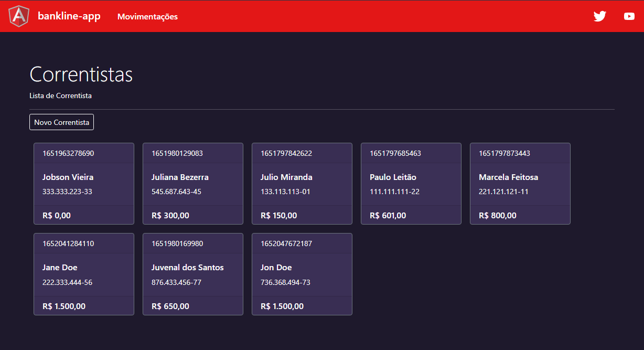Click the name Jobson Vieira
644x350 pixels.
point(68,177)
